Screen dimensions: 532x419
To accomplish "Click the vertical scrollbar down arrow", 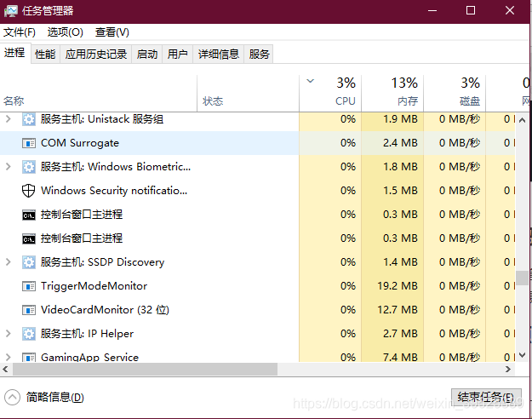I will point(522,355).
